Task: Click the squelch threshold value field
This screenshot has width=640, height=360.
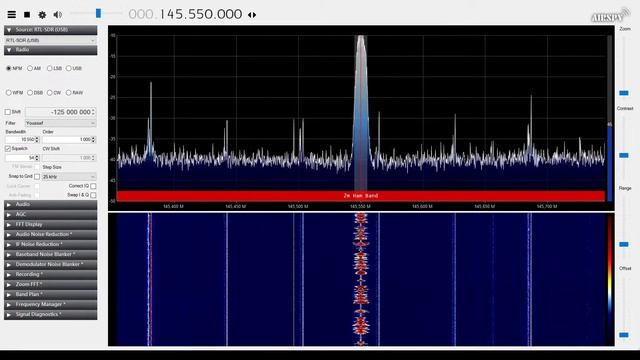Action: click(x=22, y=158)
